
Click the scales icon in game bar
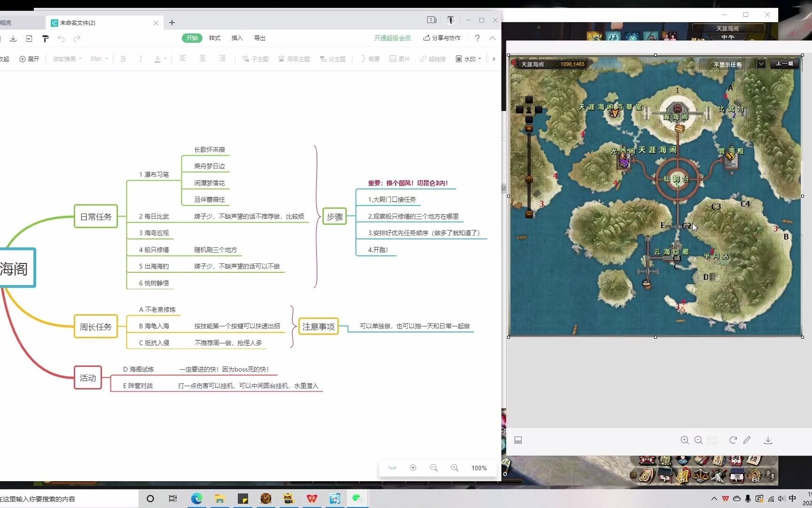pyautogui.click(x=701, y=475)
